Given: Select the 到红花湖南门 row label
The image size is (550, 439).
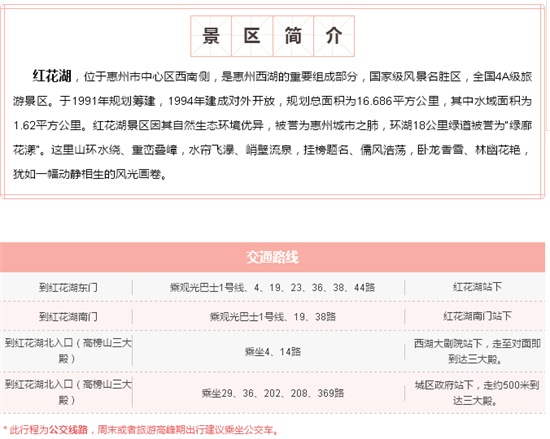Looking at the screenshot, I should pos(68,317).
